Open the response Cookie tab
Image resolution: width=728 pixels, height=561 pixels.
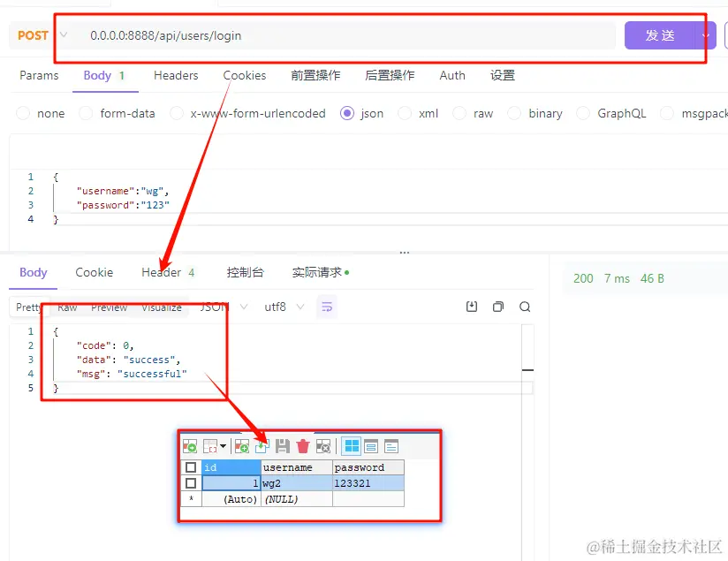pyautogui.click(x=95, y=272)
